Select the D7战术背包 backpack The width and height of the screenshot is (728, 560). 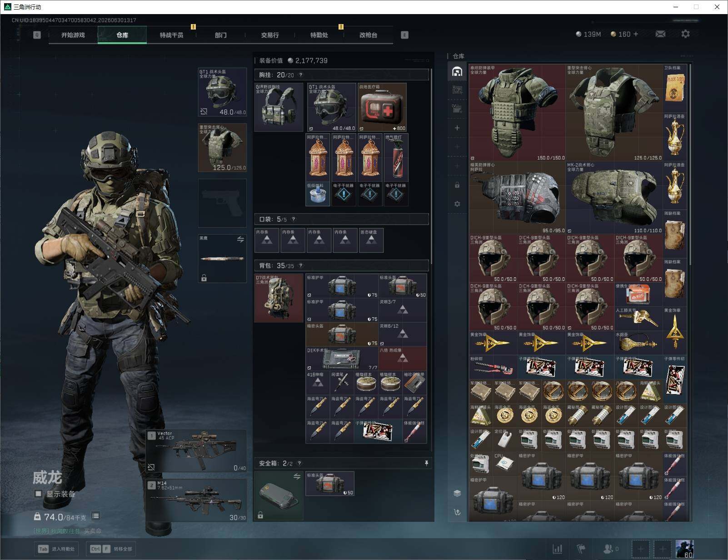[279, 298]
